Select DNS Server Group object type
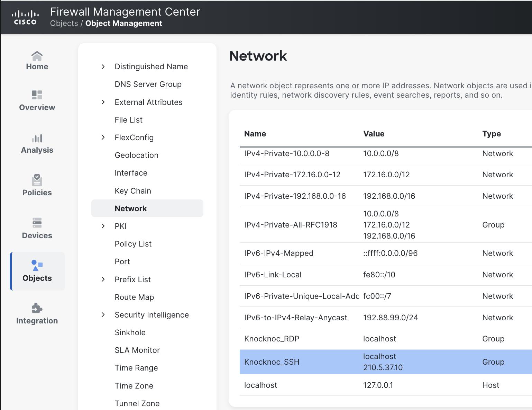 (x=148, y=84)
